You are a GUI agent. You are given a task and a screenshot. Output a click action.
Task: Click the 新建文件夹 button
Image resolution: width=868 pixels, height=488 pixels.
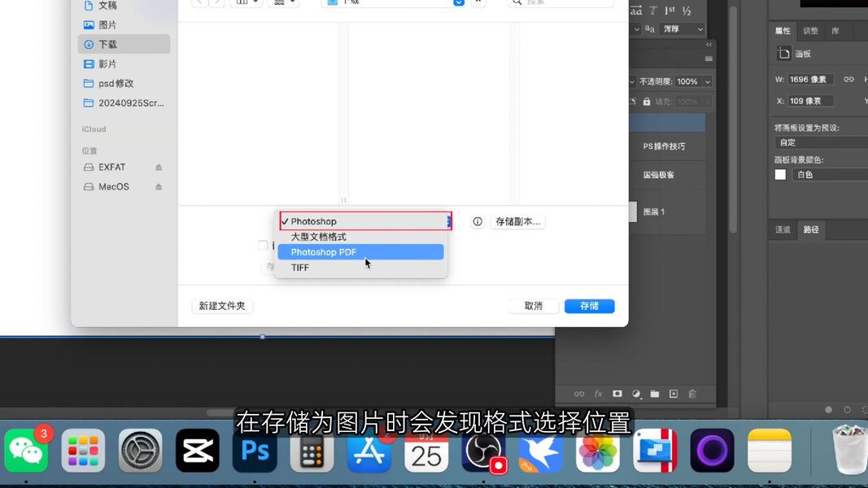click(x=222, y=306)
